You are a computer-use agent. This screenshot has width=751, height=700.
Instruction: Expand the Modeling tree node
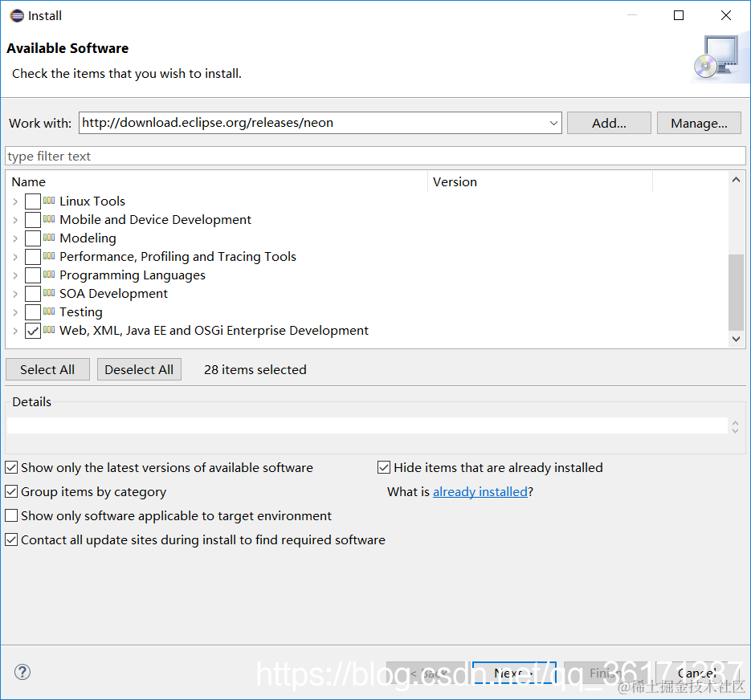[x=15, y=238]
